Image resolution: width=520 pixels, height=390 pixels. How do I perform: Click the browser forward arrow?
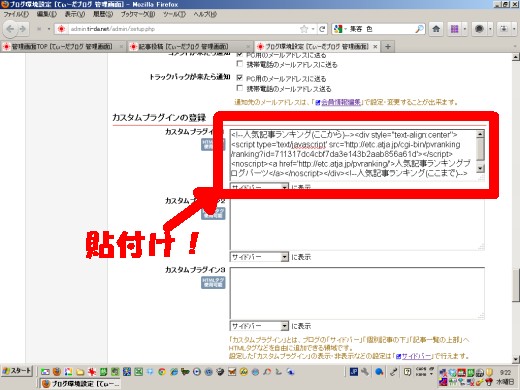(x=23, y=29)
